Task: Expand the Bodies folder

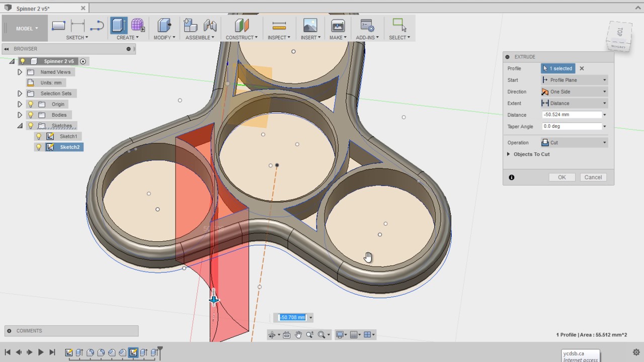Action: [20, 115]
